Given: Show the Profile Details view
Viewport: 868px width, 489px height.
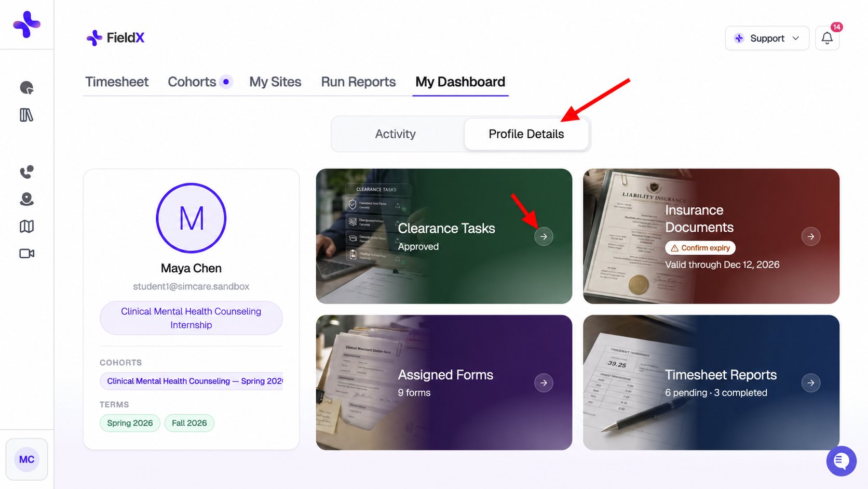Looking at the screenshot, I should [x=526, y=134].
